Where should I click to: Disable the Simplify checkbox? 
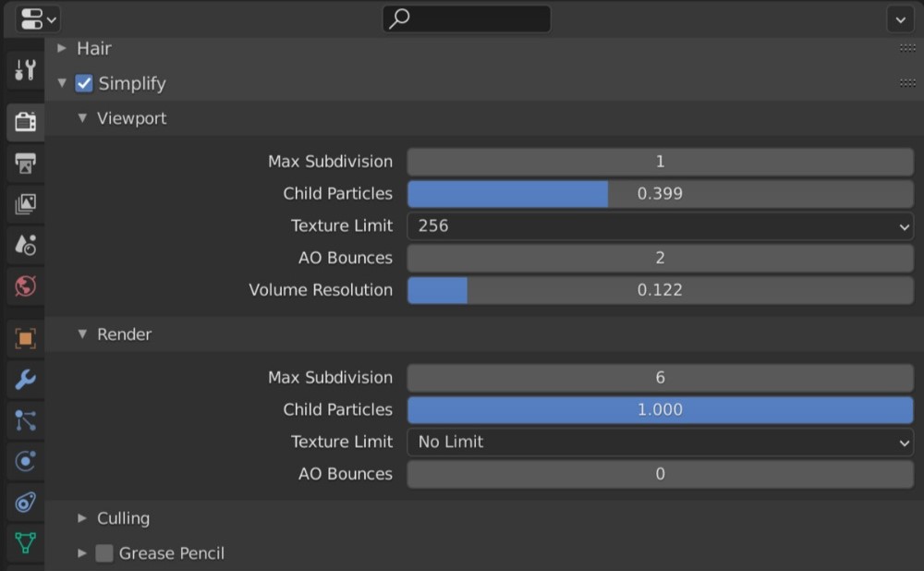point(84,83)
